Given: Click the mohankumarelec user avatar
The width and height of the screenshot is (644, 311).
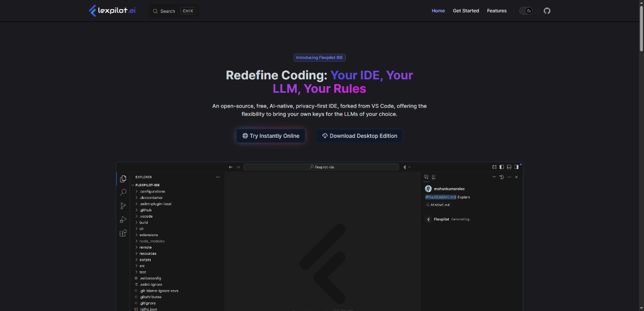Looking at the screenshot, I should click(428, 189).
